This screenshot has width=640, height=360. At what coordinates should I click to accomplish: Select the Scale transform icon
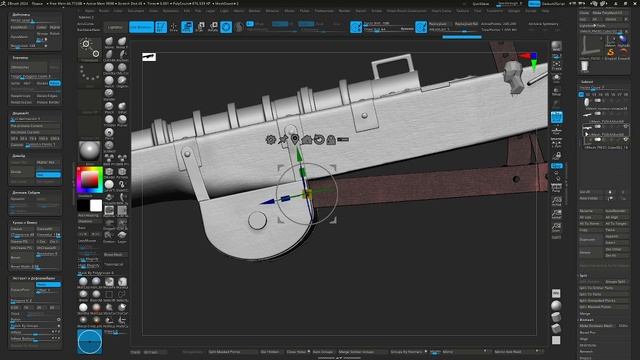[200, 27]
